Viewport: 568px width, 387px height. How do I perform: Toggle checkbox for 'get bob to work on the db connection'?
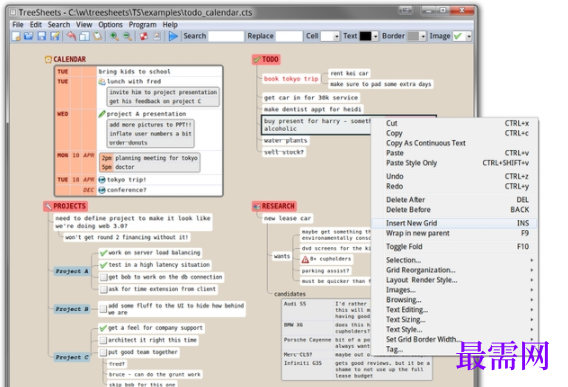[x=104, y=277]
